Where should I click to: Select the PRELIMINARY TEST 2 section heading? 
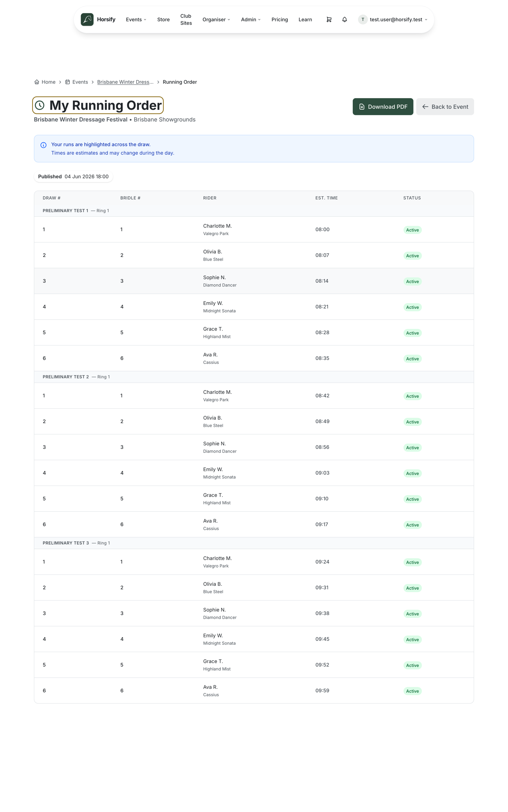coord(66,377)
